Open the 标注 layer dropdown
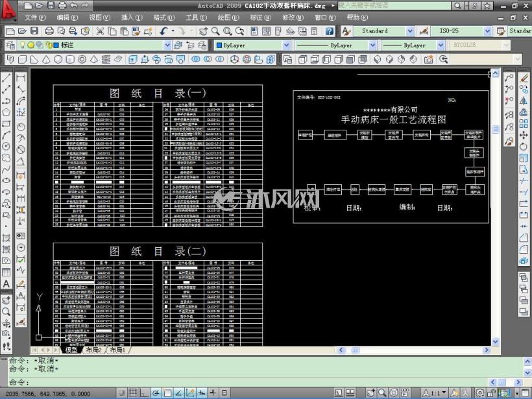 [x=167, y=45]
